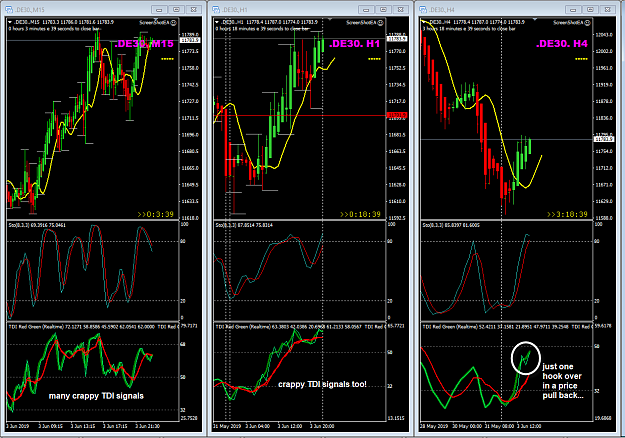Click the chart shift triangle marker on H1 chart
Screen dimensions: 625x438
pos(329,19)
